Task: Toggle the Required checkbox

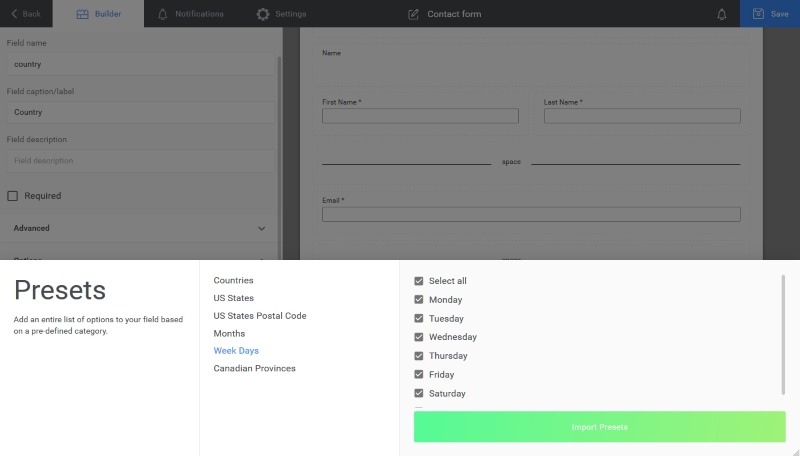Action: click(x=13, y=196)
